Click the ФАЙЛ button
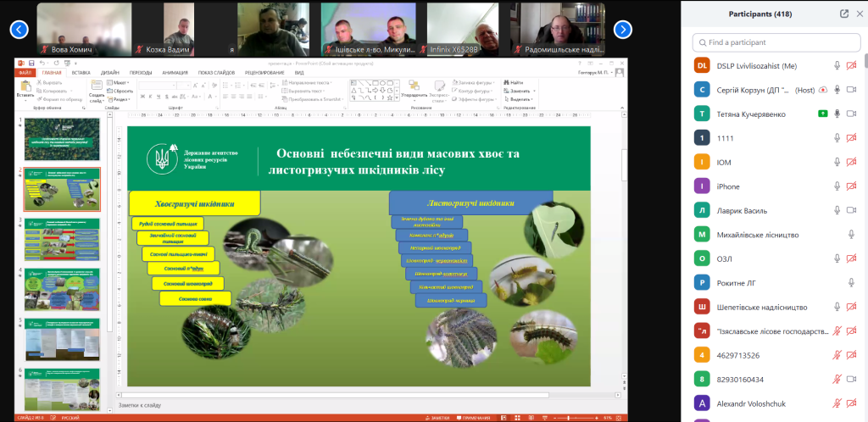Image resolution: width=868 pixels, height=422 pixels. pyautogui.click(x=25, y=73)
